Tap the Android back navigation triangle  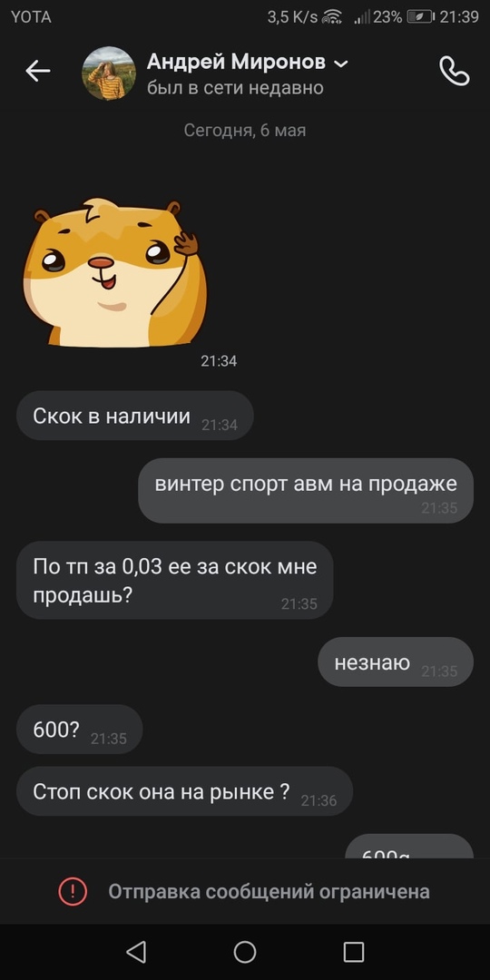tap(135, 952)
